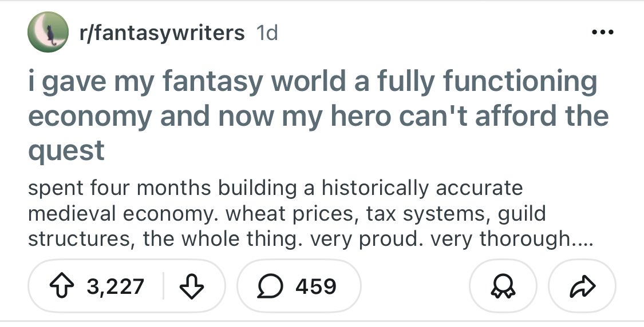The image size is (644, 327).
Task: Open the "spent four months building" preview line
Action: click(x=275, y=188)
